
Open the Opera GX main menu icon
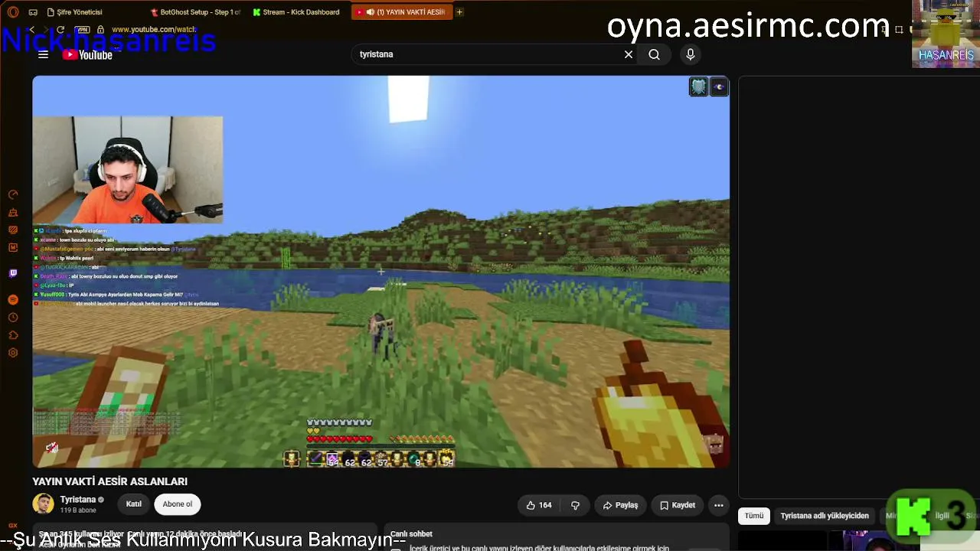click(x=12, y=12)
